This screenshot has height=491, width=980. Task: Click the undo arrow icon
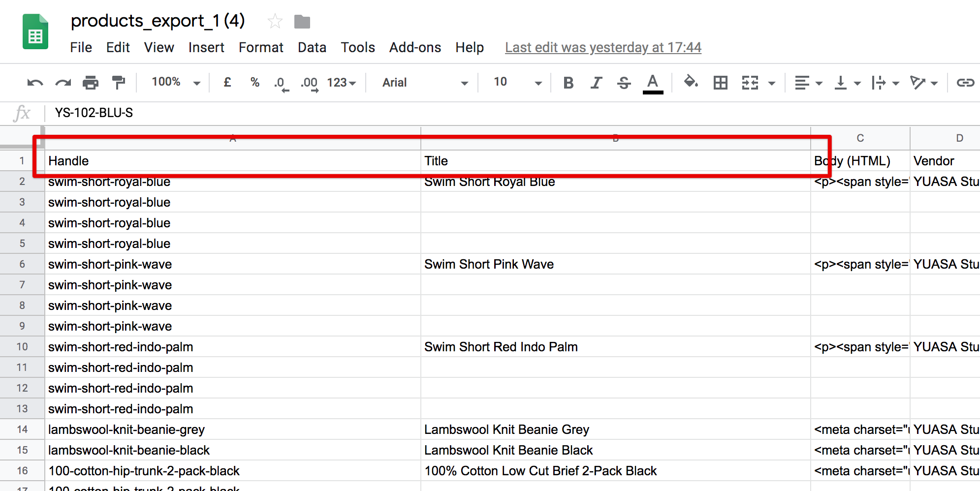(34, 83)
